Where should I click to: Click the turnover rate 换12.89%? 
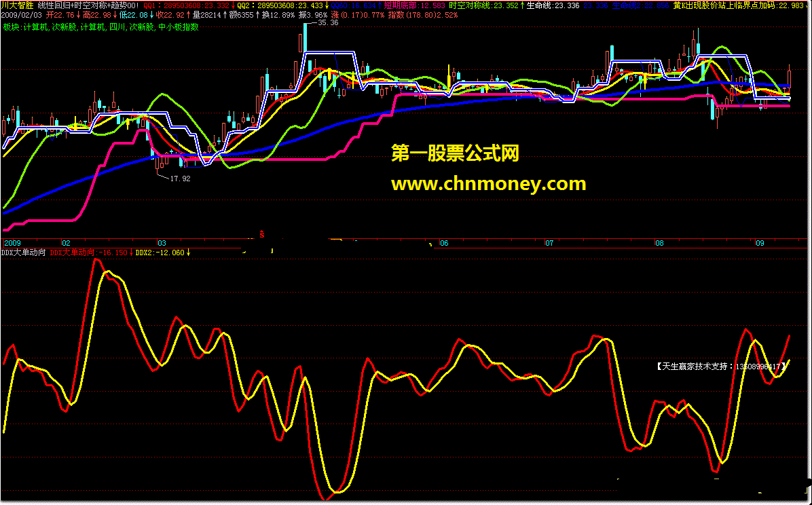[x=278, y=16]
